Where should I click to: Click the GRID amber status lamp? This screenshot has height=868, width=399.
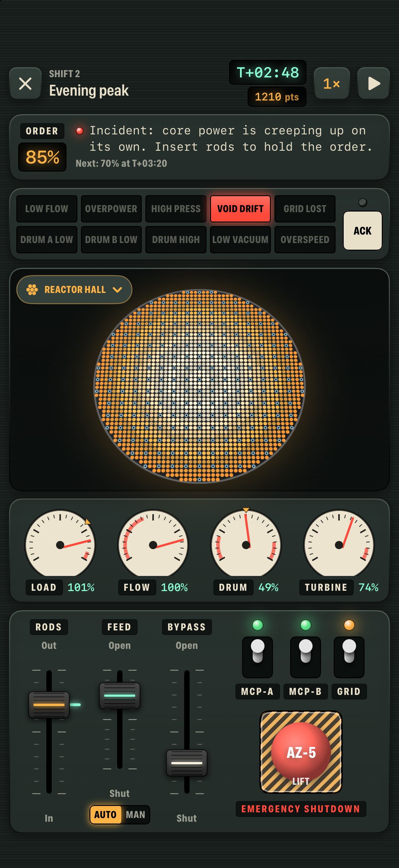[x=349, y=625]
